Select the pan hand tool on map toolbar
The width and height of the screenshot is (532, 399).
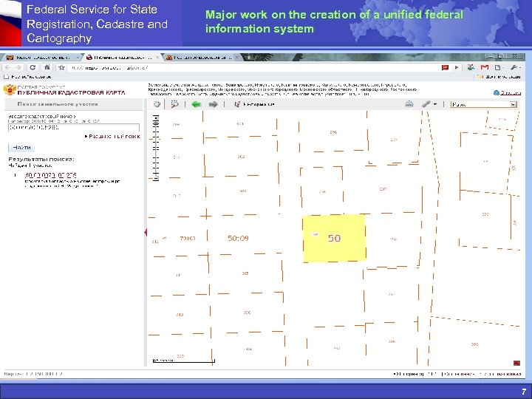click(x=157, y=104)
